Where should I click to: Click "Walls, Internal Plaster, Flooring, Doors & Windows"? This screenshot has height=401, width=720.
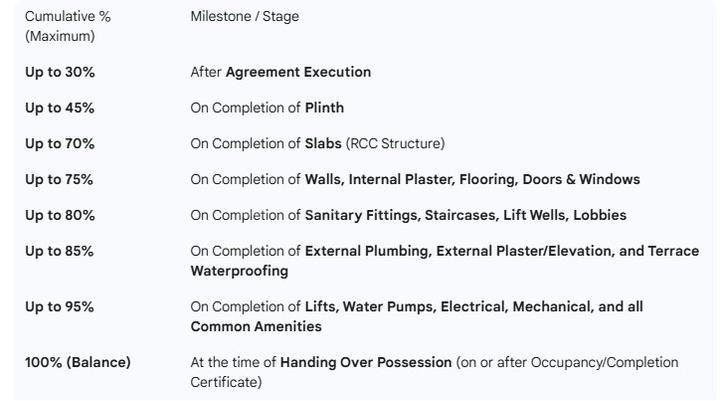472,180
